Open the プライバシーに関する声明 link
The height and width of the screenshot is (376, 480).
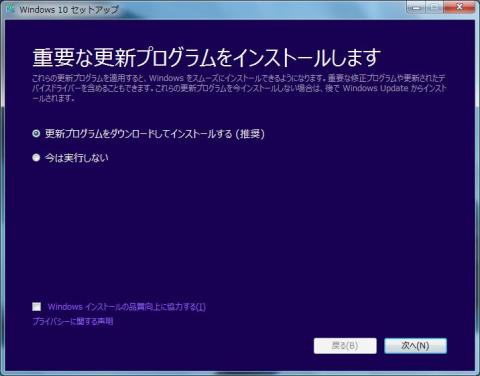(x=73, y=321)
